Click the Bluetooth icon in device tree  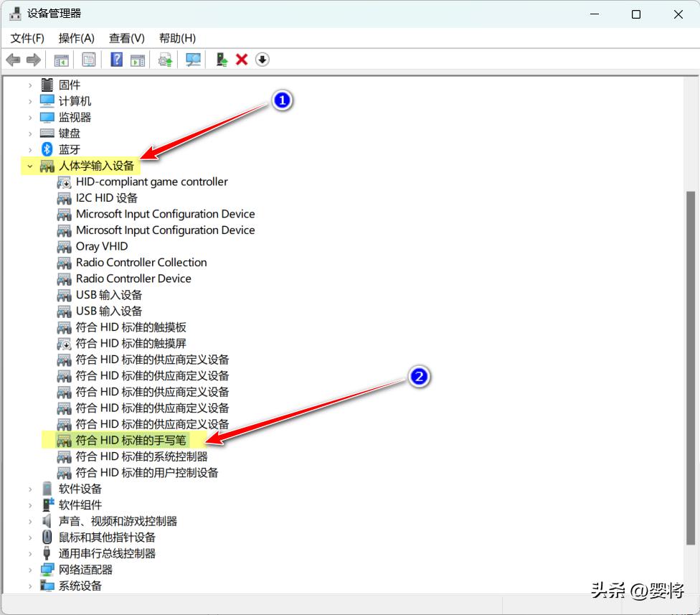click(47, 149)
